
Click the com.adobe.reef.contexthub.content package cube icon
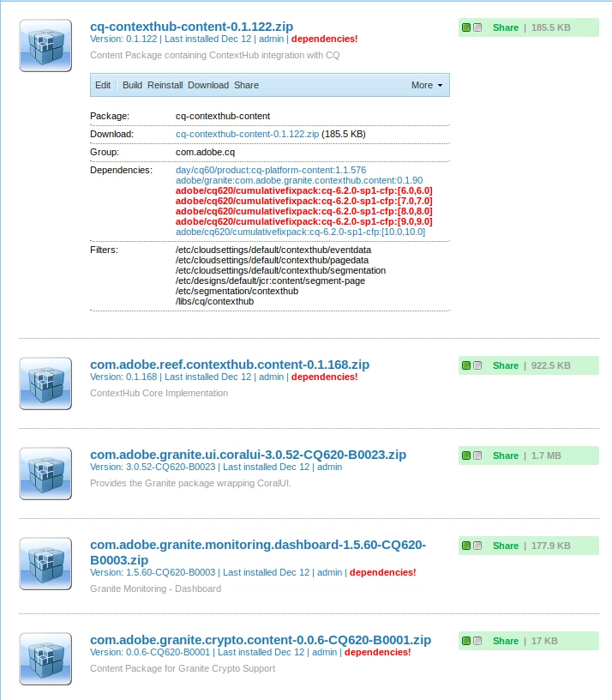(x=45, y=383)
